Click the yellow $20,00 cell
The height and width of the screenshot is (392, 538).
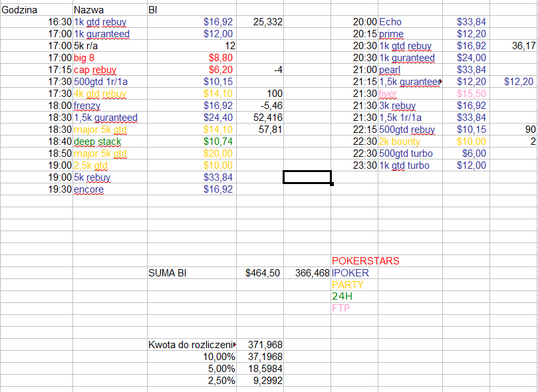pos(192,153)
